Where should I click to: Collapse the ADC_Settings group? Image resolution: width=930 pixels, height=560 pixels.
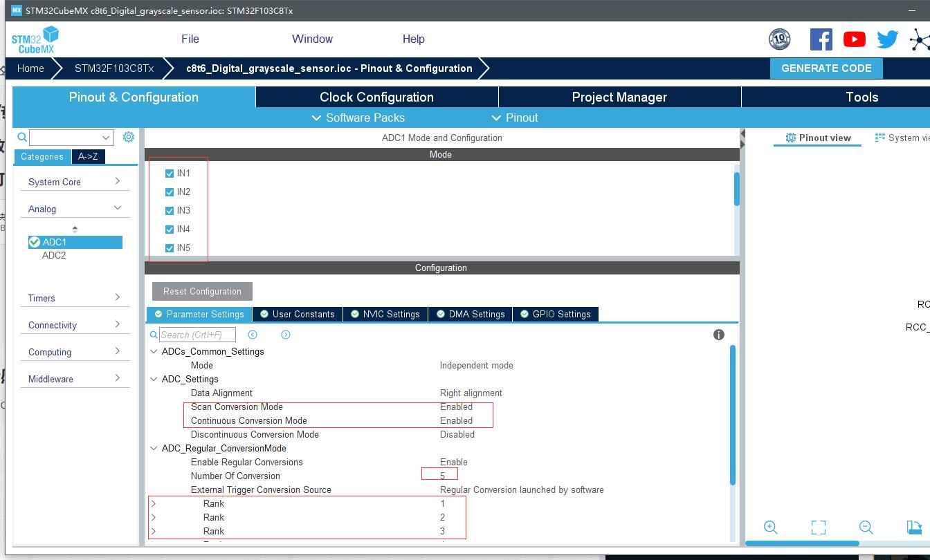click(154, 379)
